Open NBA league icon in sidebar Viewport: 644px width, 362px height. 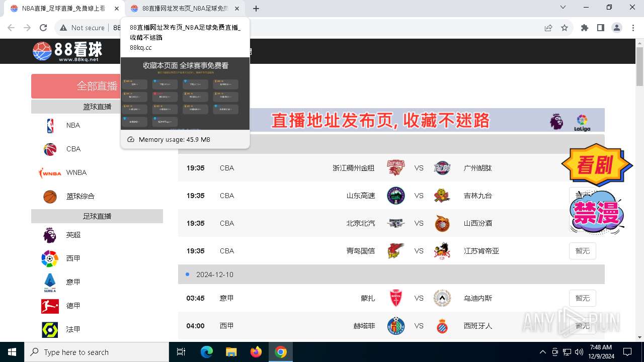(x=50, y=125)
